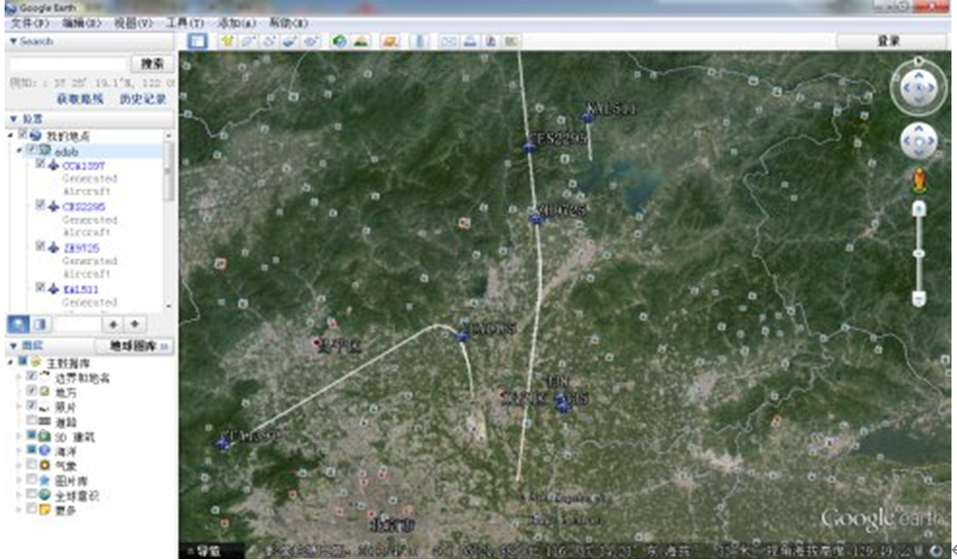Collapse the adsb folder tree arrow

pos(19,150)
